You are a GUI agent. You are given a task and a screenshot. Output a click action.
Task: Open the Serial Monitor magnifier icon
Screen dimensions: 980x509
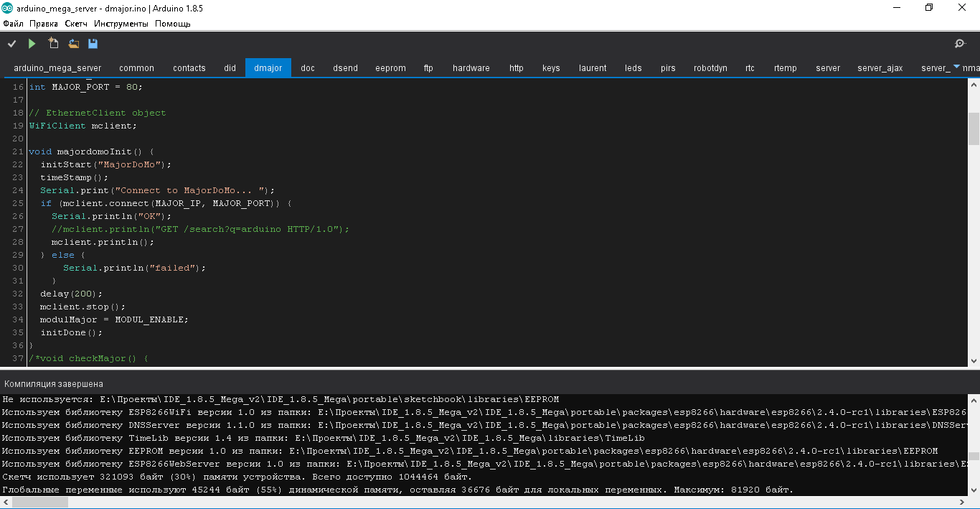(960, 44)
